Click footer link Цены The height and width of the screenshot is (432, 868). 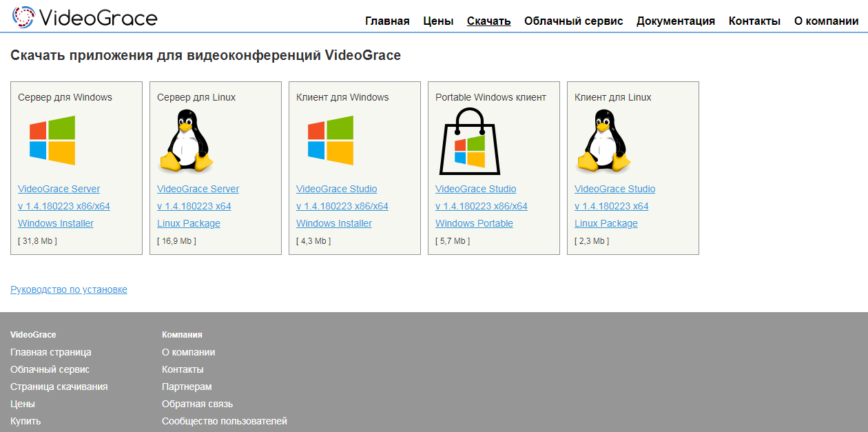23,404
